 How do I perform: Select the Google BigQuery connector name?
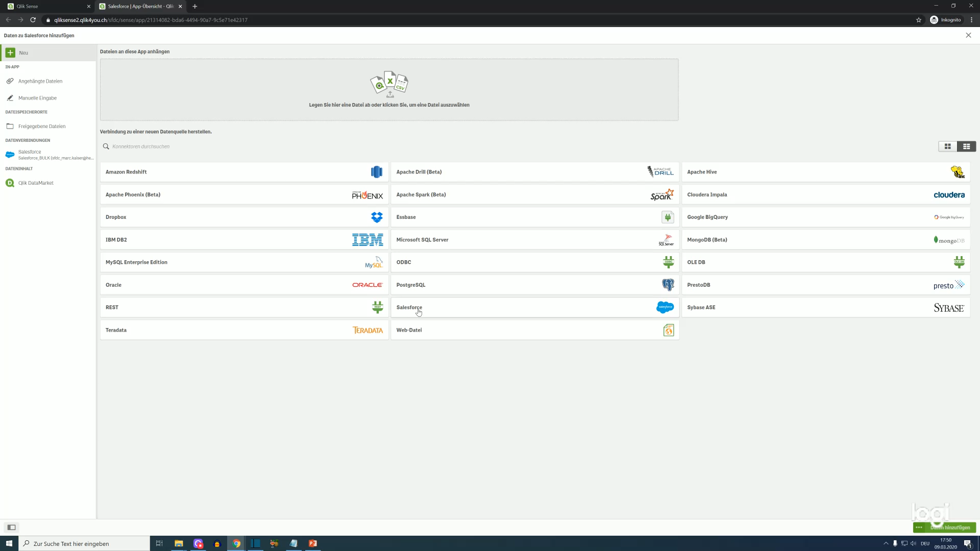tap(707, 217)
